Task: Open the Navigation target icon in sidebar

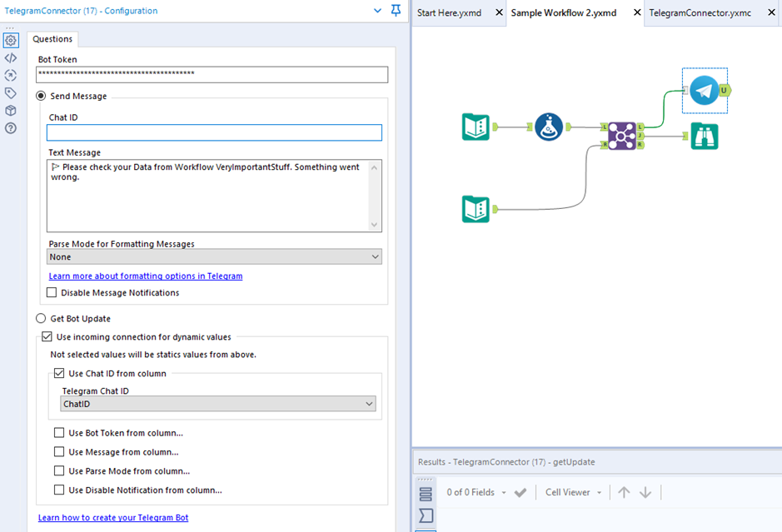Action: [11, 75]
